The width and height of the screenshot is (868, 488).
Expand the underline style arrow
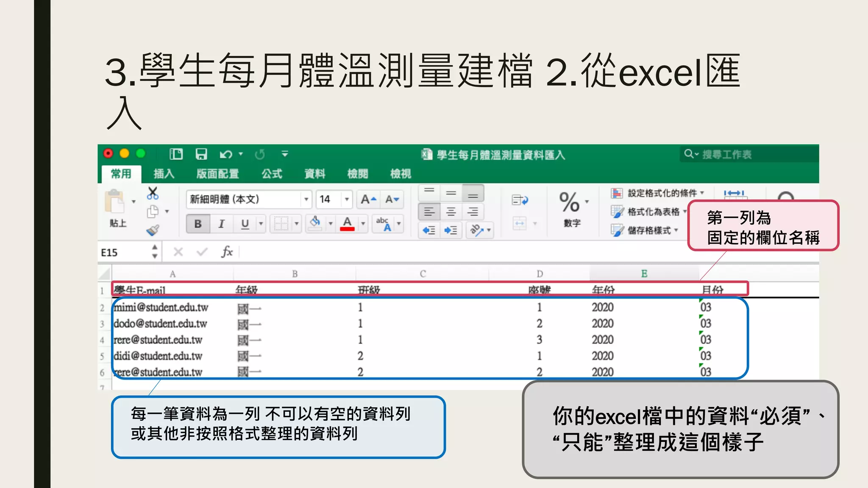261,224
